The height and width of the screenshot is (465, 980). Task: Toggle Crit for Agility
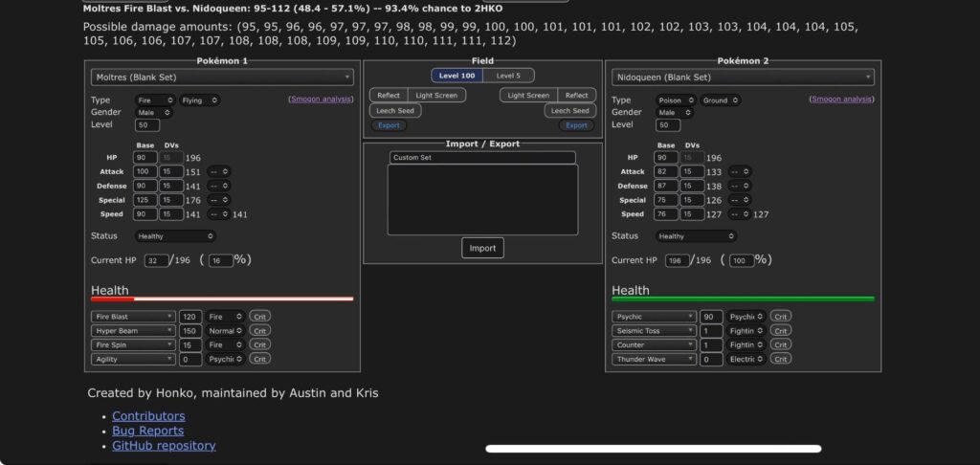click(x=260, y=359)
